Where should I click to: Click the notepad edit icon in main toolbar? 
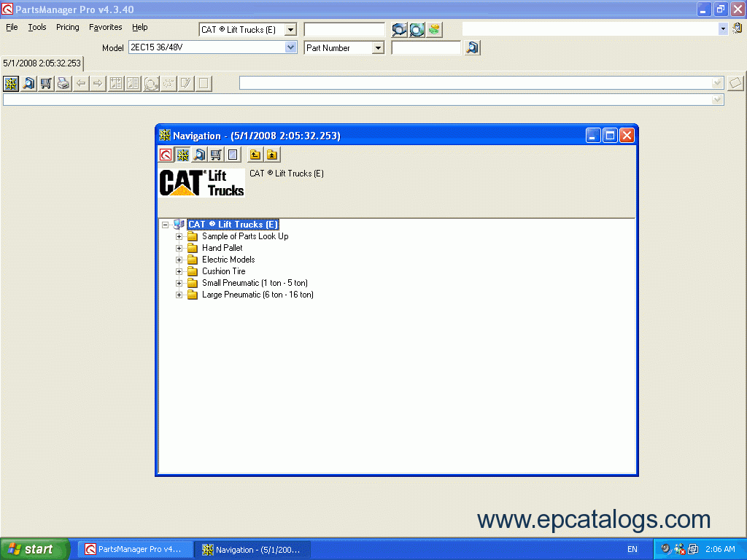(186, 84)
